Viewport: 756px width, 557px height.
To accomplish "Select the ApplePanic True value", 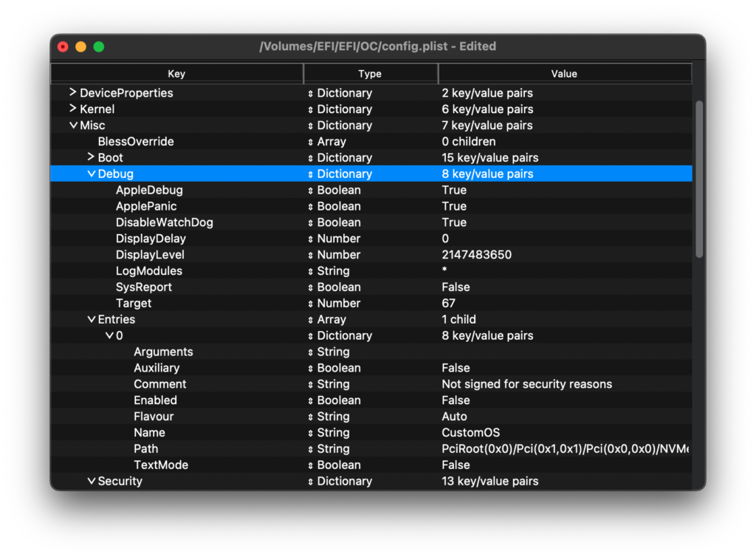I will click(x=454, y=206).
